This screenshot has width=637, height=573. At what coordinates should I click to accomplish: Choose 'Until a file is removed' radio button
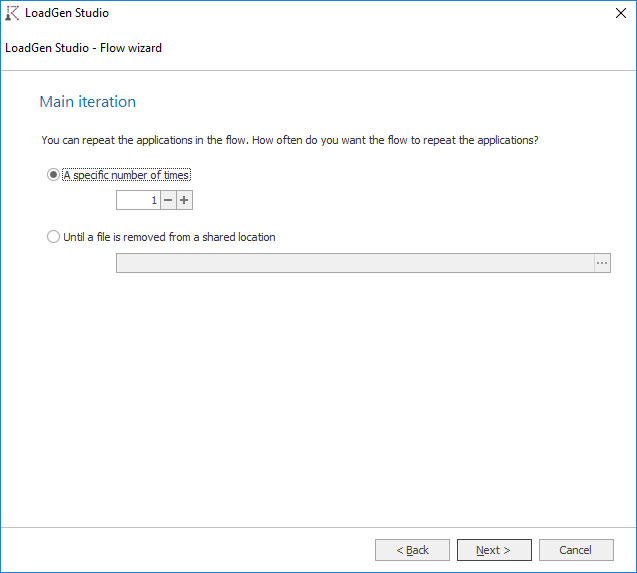tap(54, 237)
